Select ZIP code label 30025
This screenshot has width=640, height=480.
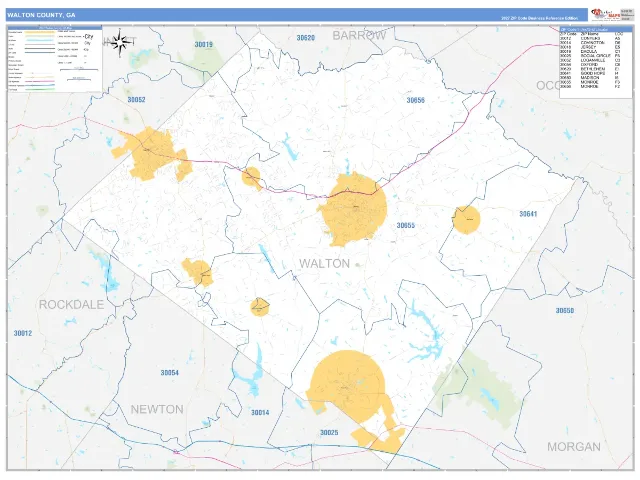(329, 432)
